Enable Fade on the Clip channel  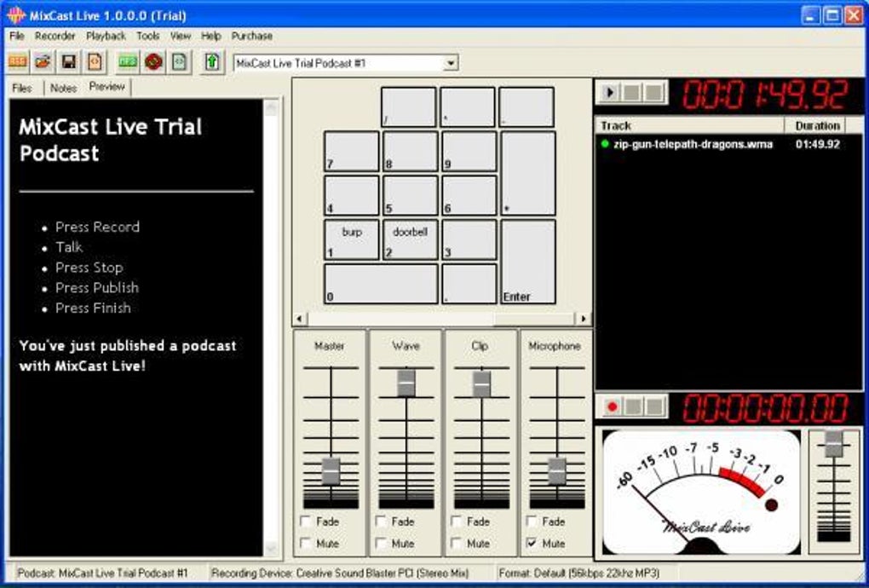pyautogui.click(x=456, y=521)
